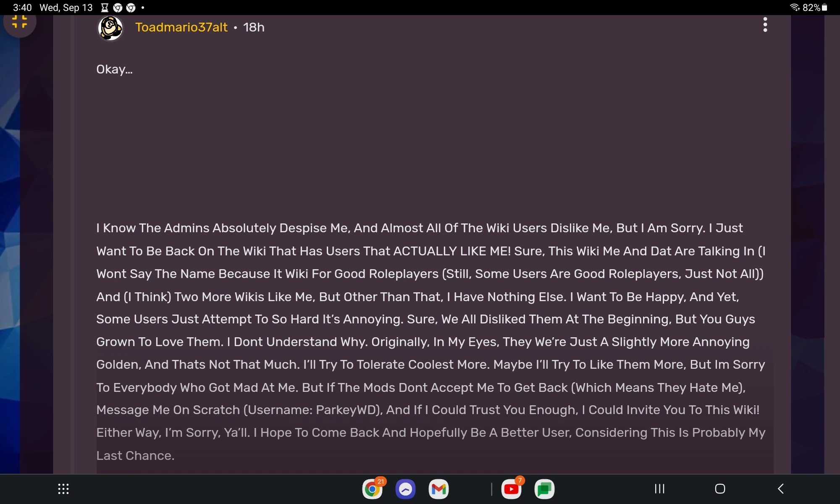Tap the Chrome notification icon in status bar
The height and width of the screenshot is (504, 840).
click(117, 7)
